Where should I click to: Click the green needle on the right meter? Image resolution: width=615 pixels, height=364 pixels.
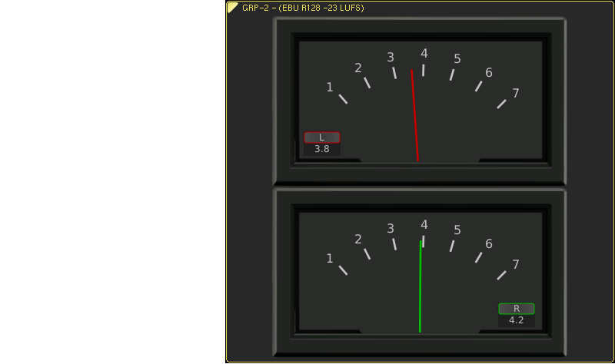(x=420, y=286)
